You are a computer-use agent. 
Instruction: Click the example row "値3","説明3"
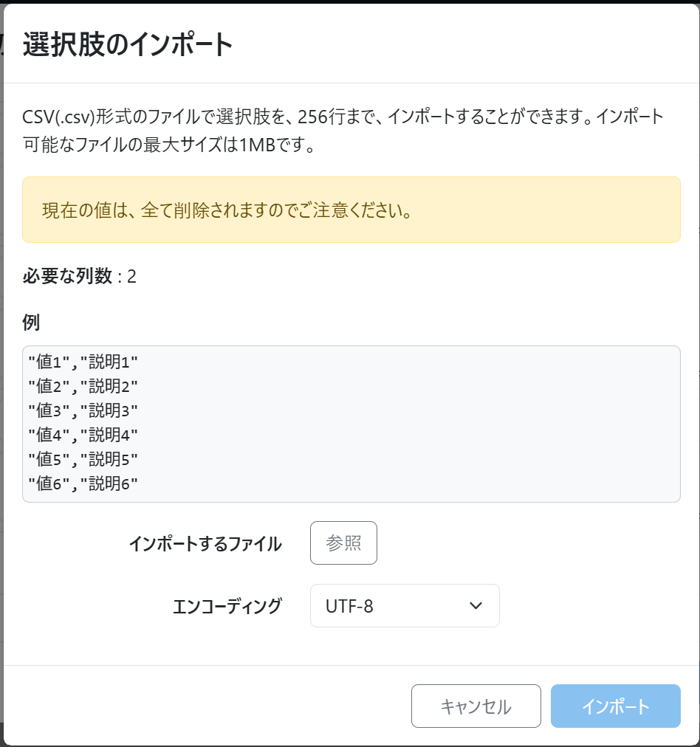(83, 410)
